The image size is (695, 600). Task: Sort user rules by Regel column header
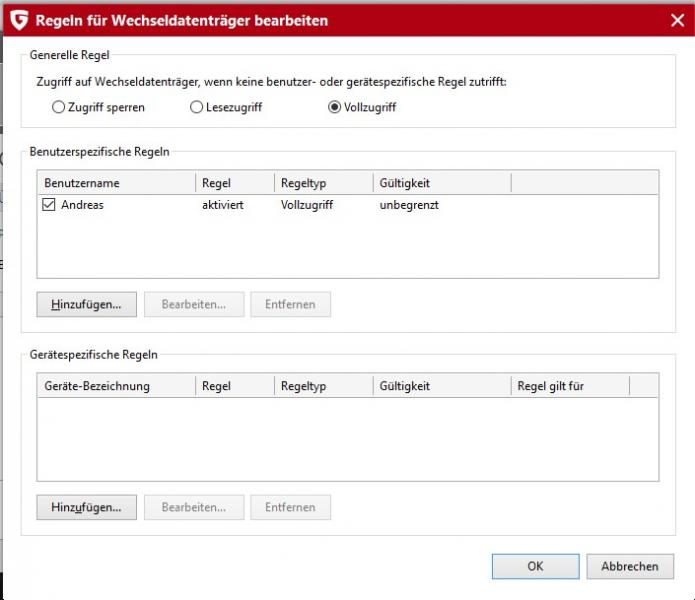click(235, 183)
